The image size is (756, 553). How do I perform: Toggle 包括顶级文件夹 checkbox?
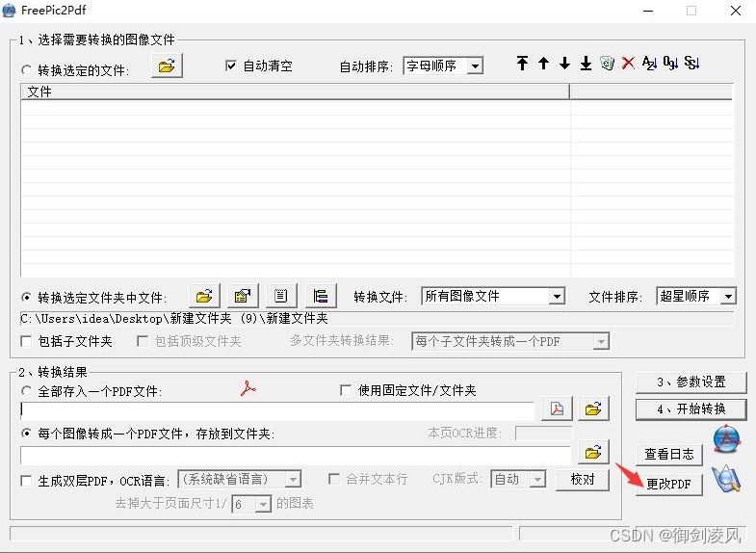tap(143, 341)
